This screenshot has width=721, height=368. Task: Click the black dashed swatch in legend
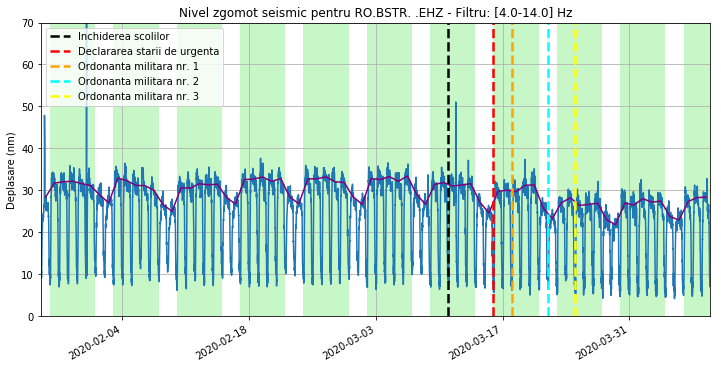click(x=60, y=36)
